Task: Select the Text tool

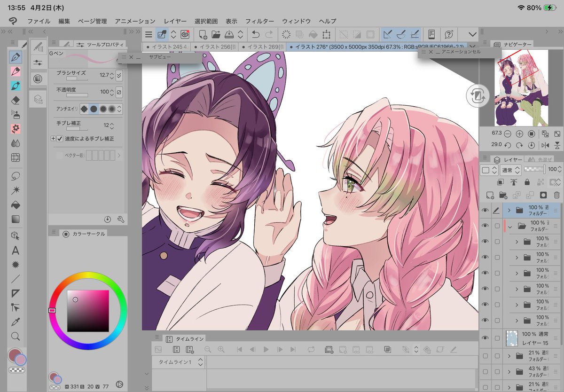Action: pyautogui.click(x=16, y=251)
